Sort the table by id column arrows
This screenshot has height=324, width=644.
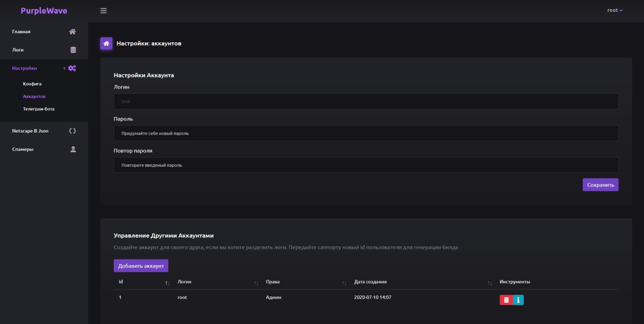[x=168, y=283]
